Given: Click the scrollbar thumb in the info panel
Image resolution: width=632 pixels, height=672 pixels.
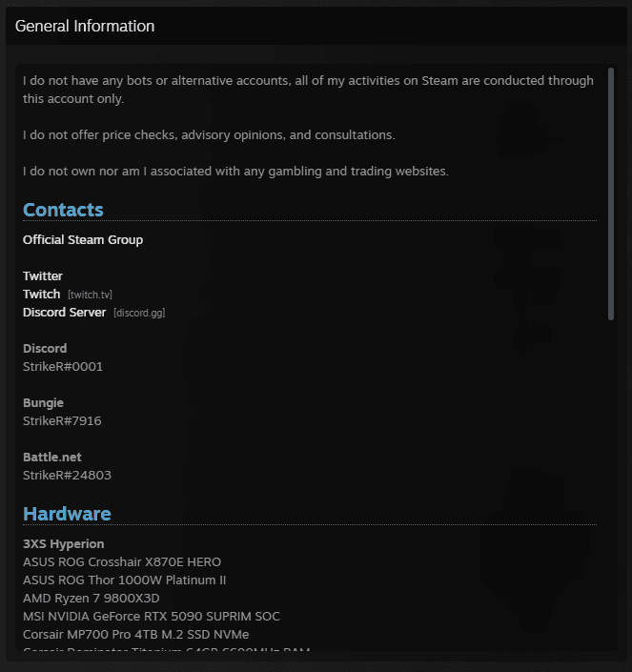Looking at the screenshot, I should 612,191.
